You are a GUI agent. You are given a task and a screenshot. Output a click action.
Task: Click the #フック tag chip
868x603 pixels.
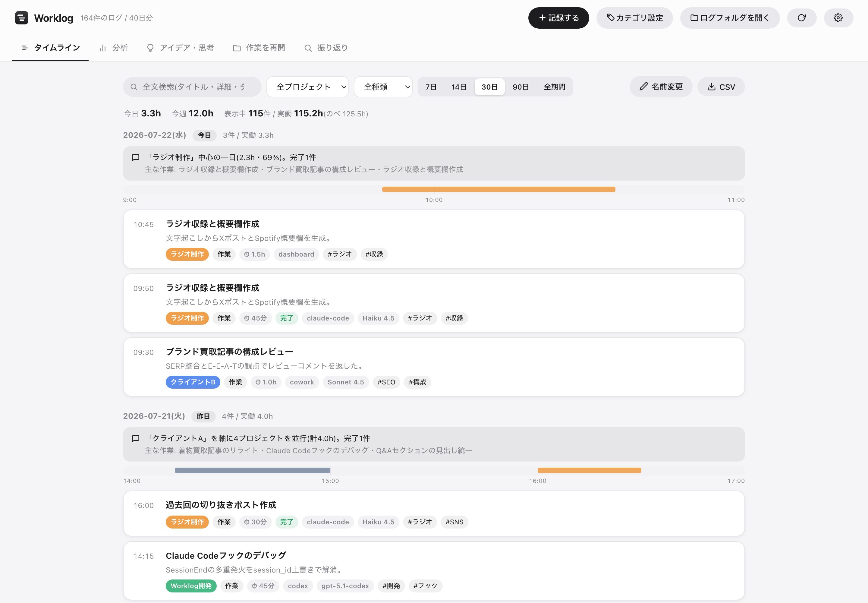pos(425,586)
